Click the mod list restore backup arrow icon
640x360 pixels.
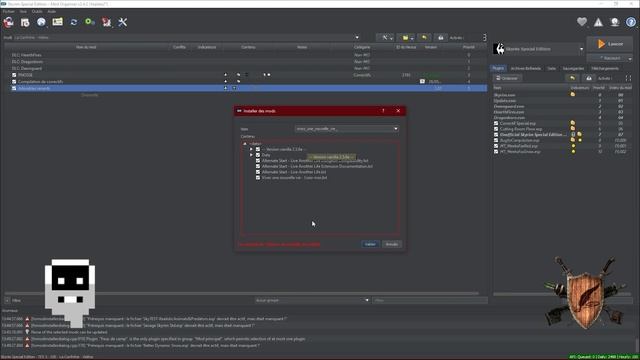click(424, 38)
